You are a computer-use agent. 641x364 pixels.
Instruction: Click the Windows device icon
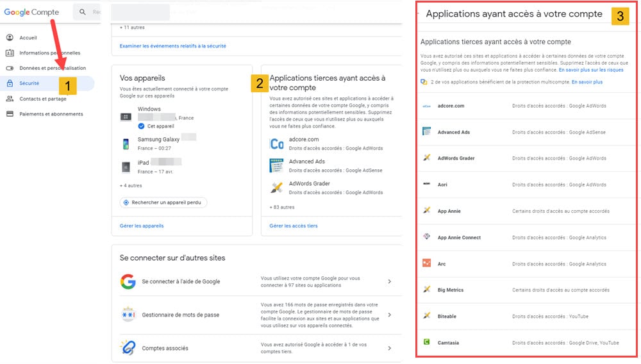[x=126, y=117]
